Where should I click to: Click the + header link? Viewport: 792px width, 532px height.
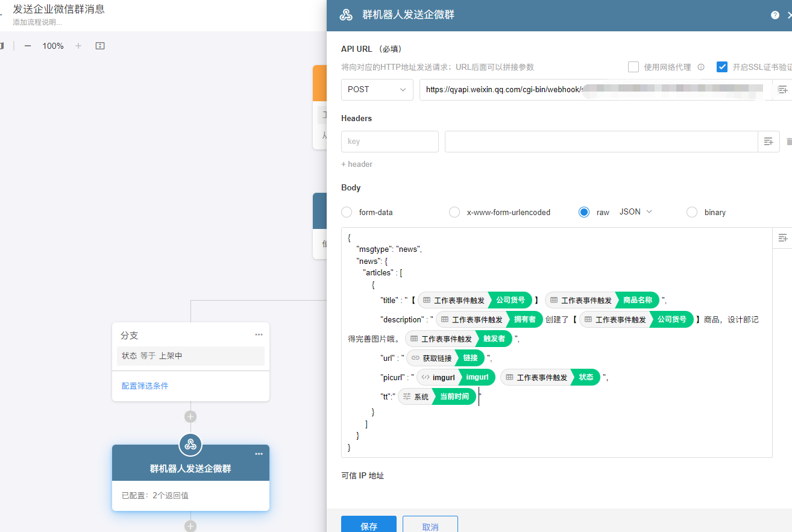pos(357,164)
